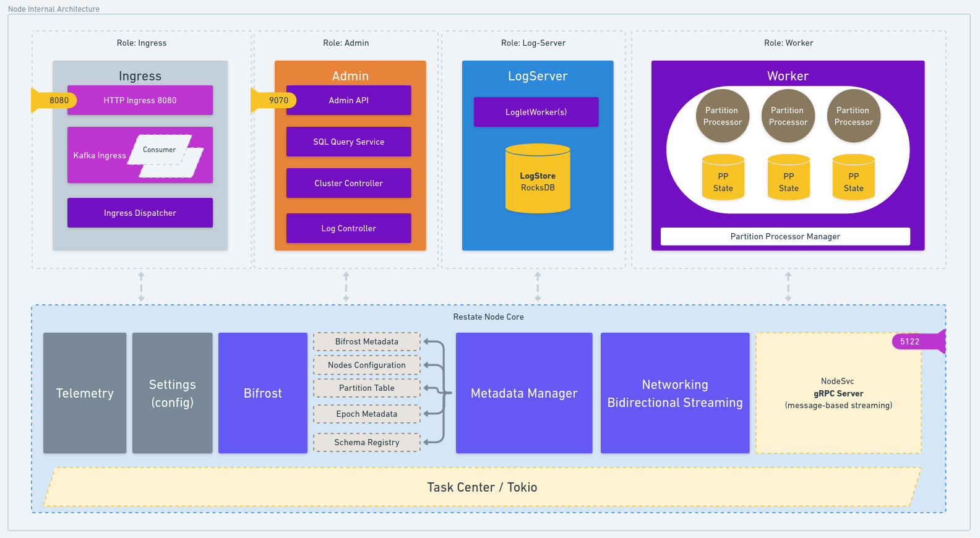Click the 'Admin' heading text
The height and width of the screenshot is (538, 980).
pyautogui.click(x=350, y=76)
